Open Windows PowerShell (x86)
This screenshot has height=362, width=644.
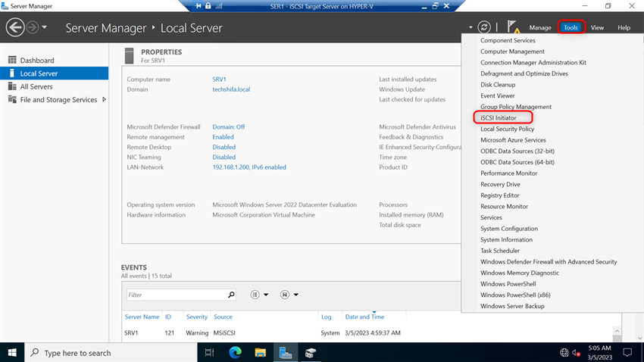(x=515, y=295)
